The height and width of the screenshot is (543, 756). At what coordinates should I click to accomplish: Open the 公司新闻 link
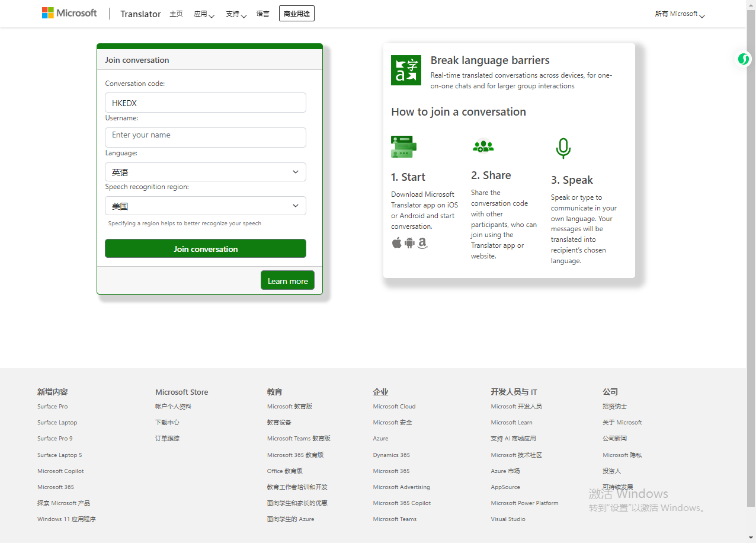614,439
